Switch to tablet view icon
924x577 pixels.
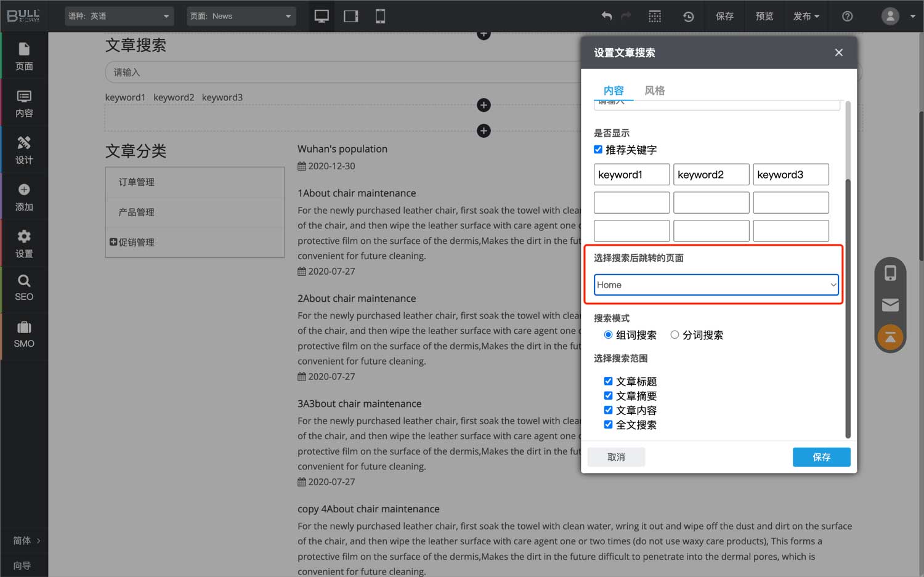[351, 17]
